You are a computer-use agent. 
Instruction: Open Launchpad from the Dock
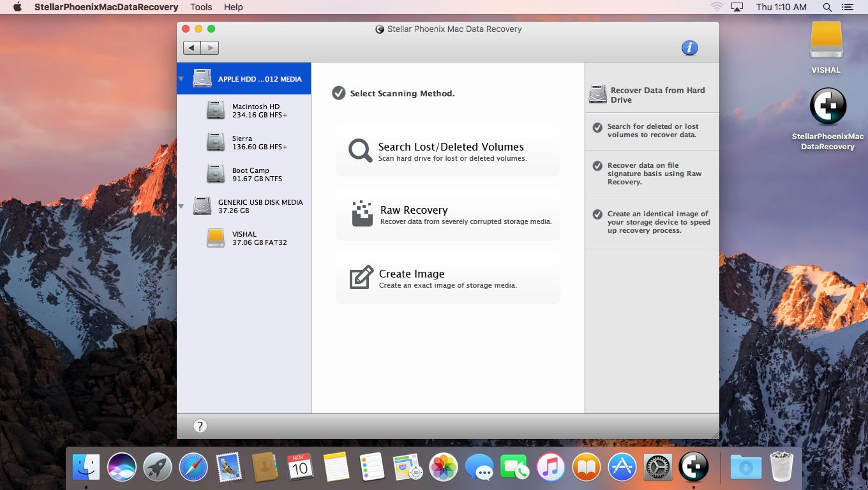coord(157,467)
